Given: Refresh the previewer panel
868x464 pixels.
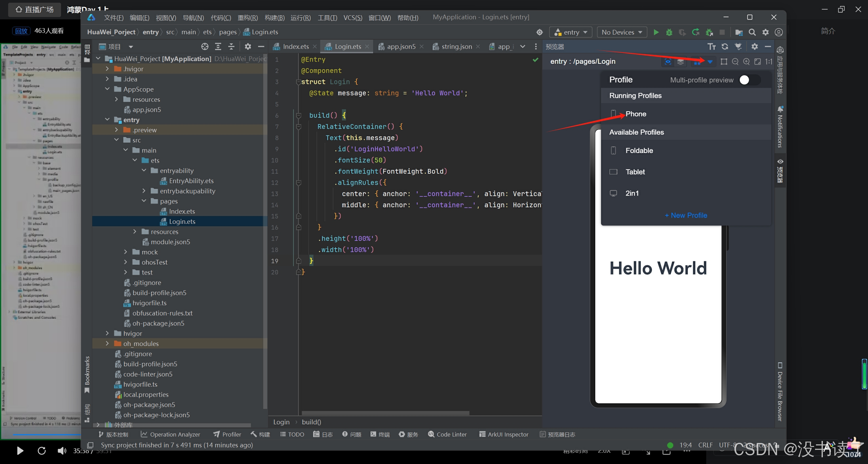Looking at the screenshot, I should [725, 46].
